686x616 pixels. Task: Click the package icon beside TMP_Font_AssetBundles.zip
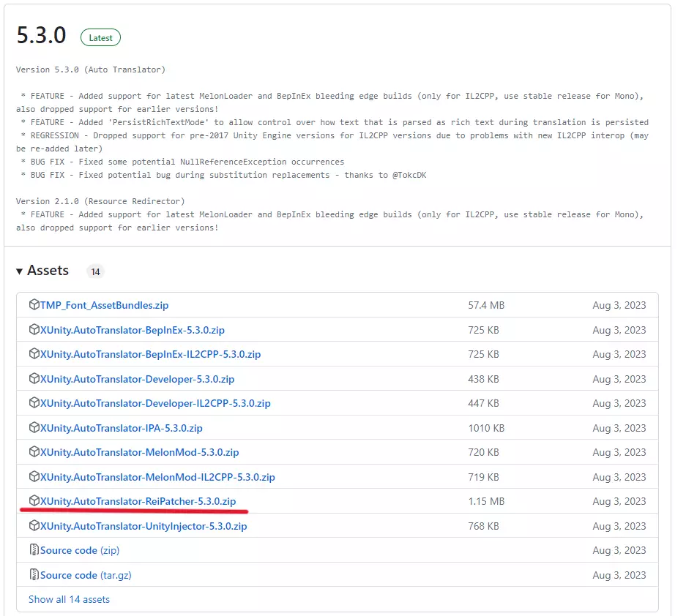coord(34,304)
